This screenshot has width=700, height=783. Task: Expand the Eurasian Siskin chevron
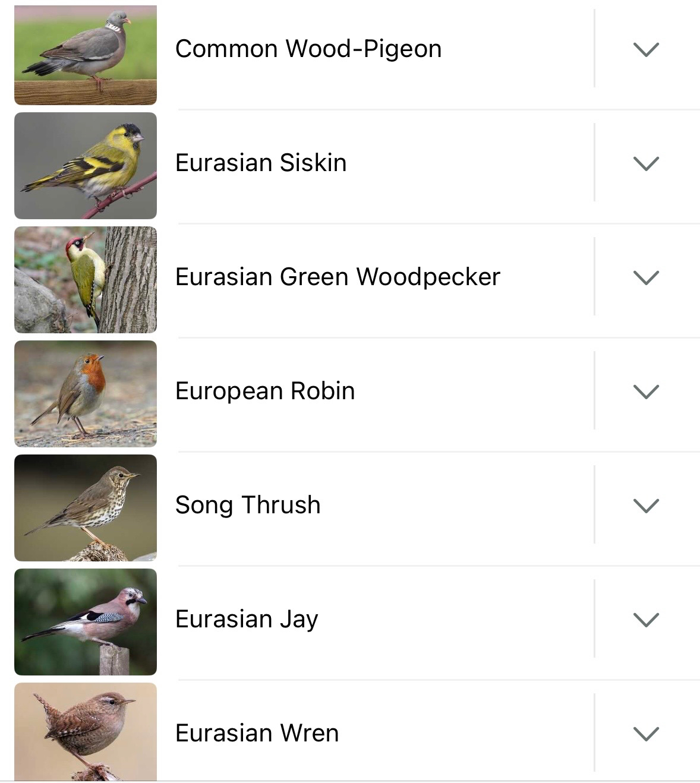[x=646, y=163]
